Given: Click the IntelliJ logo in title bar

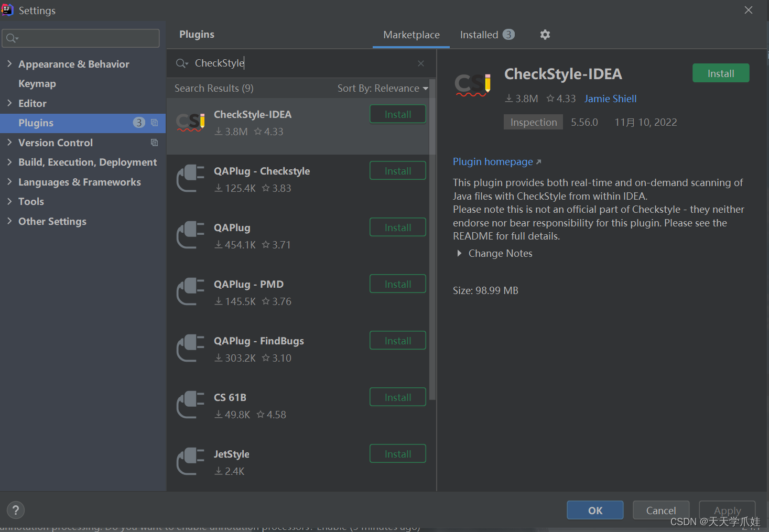Looking at the screenshot, I should [x=7, y=9].
